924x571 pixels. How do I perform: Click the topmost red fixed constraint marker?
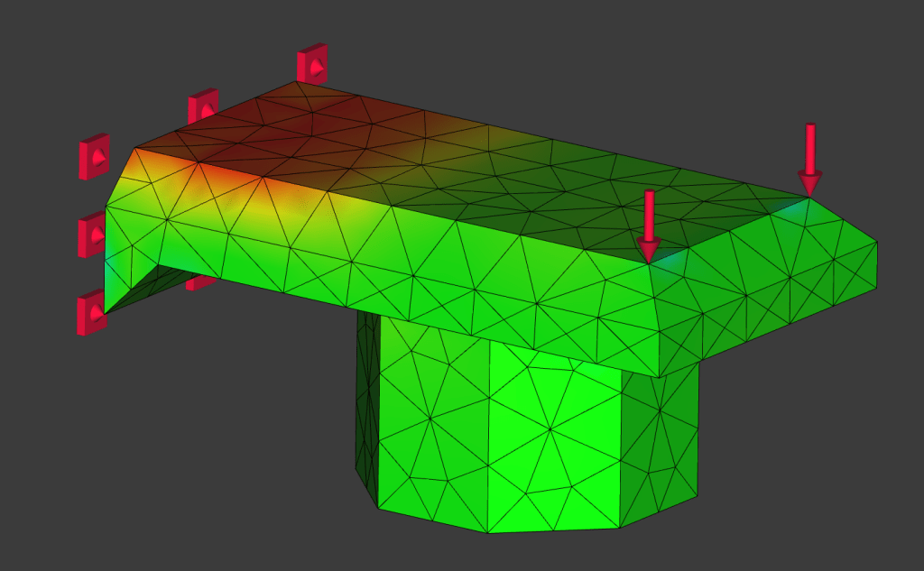312,64
